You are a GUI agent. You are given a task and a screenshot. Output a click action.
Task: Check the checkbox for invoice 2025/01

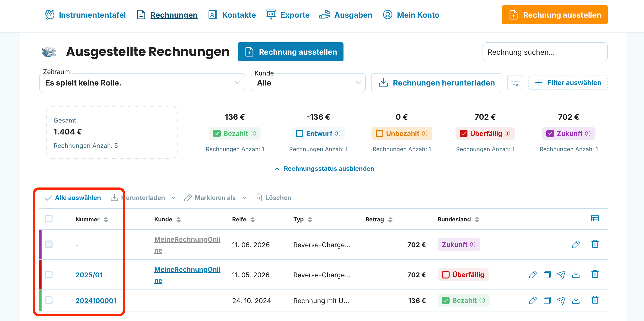tap(48, 274)
